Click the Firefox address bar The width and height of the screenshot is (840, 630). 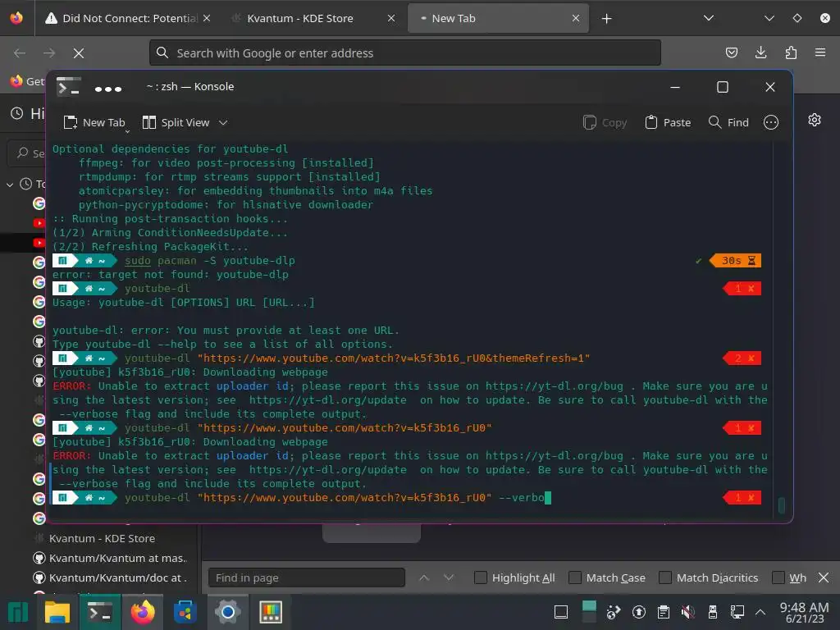pyautogui.click(x=405, y=53)
